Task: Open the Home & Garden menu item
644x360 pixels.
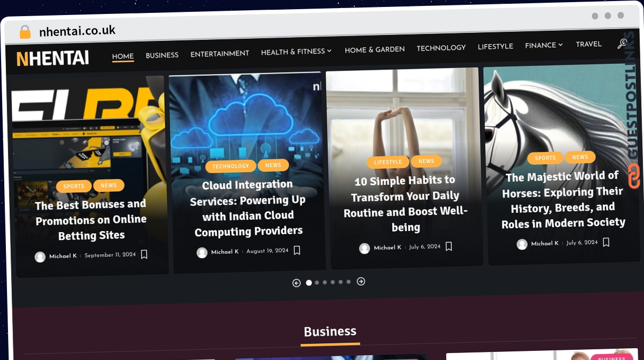Action: pos(375,49)
